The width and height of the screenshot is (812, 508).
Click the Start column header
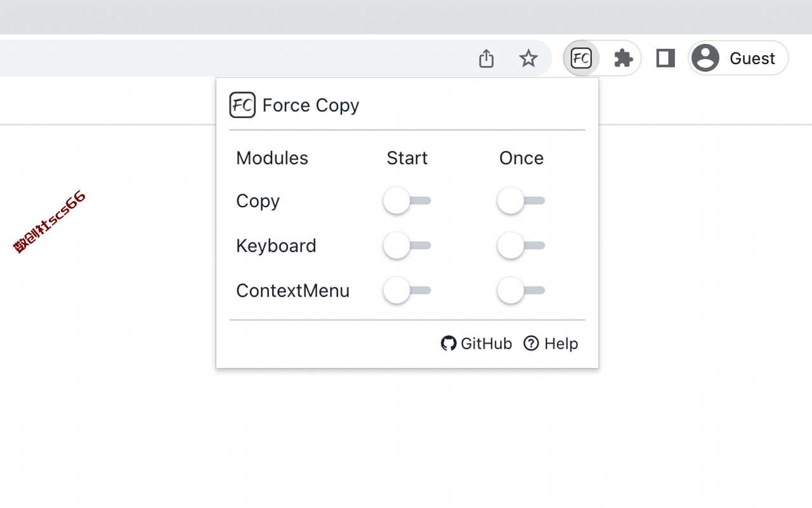(x=407, y=158)
